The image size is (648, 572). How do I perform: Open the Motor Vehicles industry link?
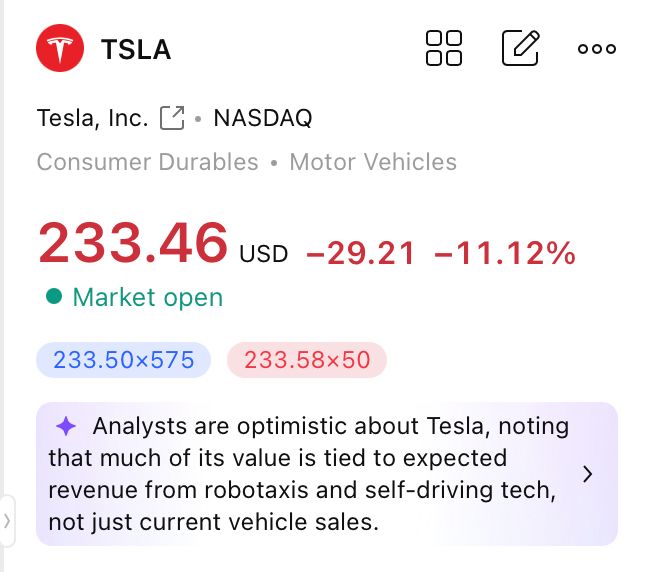click(x=373, y=162)
